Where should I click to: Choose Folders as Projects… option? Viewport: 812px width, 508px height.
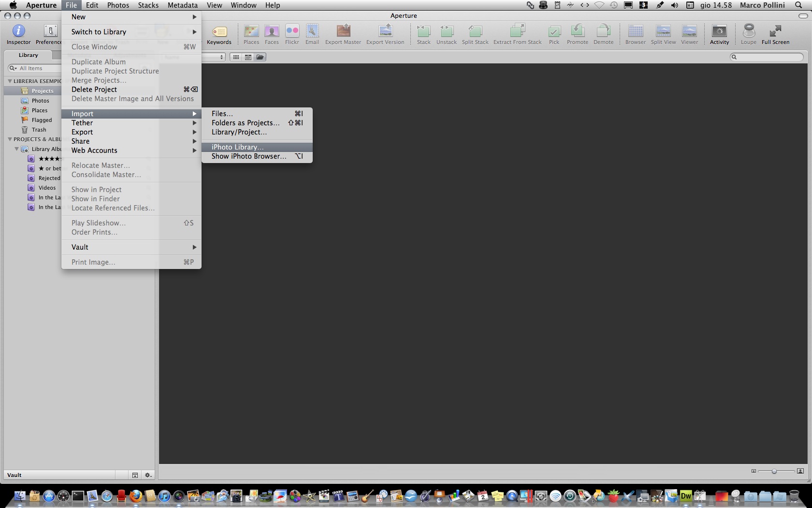click(257, 123)
